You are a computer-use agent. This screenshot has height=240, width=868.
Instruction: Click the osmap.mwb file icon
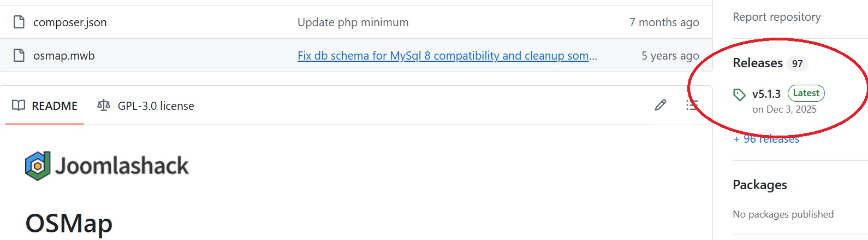tap(19, 56)
